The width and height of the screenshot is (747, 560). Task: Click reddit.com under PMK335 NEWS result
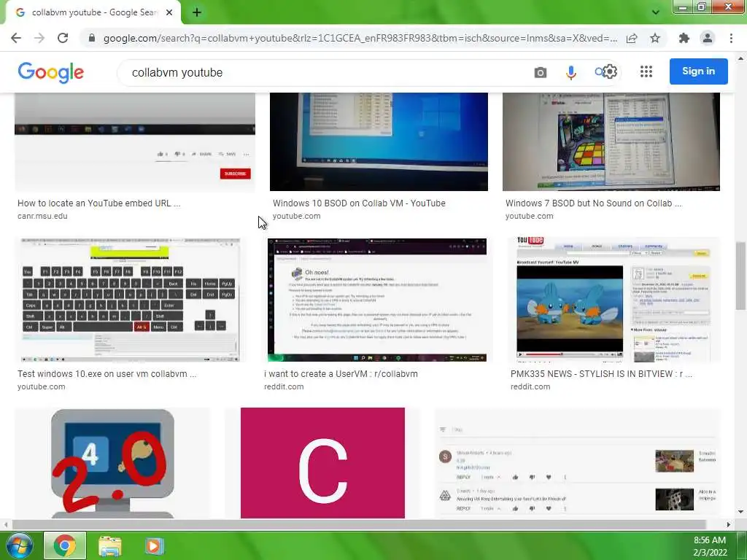coord(530,387)
